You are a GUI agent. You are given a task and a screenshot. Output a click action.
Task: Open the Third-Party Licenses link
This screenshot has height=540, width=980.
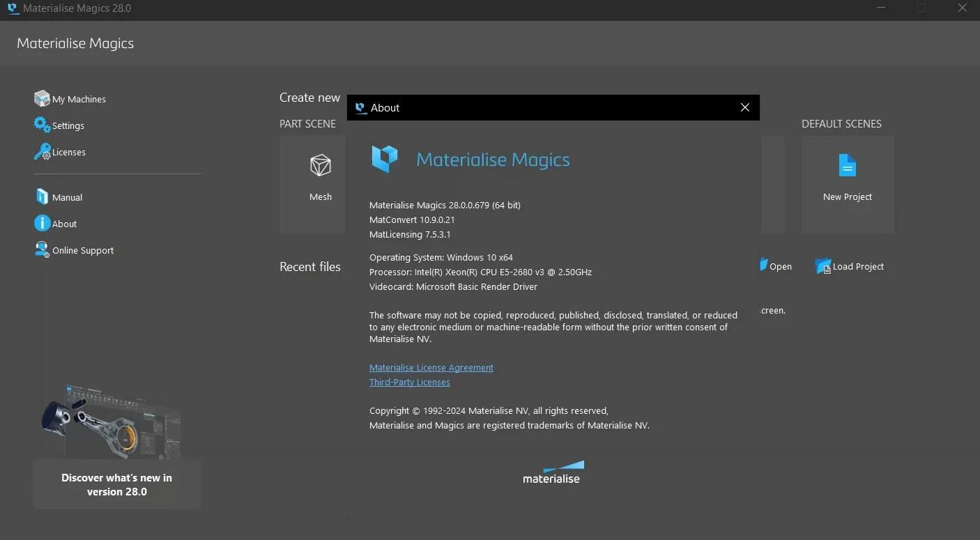(x=410, y=382)
